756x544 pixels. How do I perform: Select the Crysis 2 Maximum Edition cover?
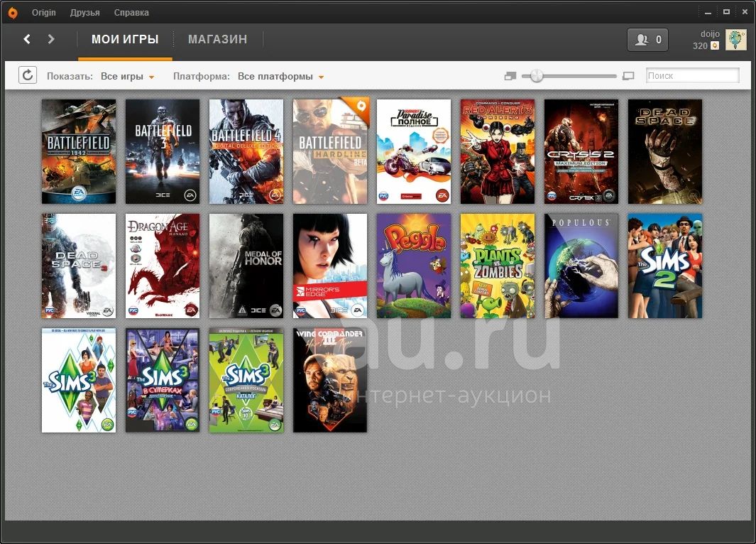tap(581, 151)
